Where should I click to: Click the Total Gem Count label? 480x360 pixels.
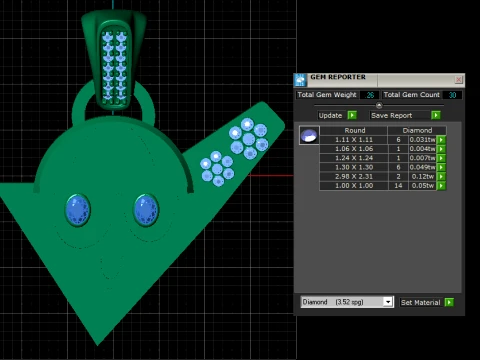coord(411,95)
